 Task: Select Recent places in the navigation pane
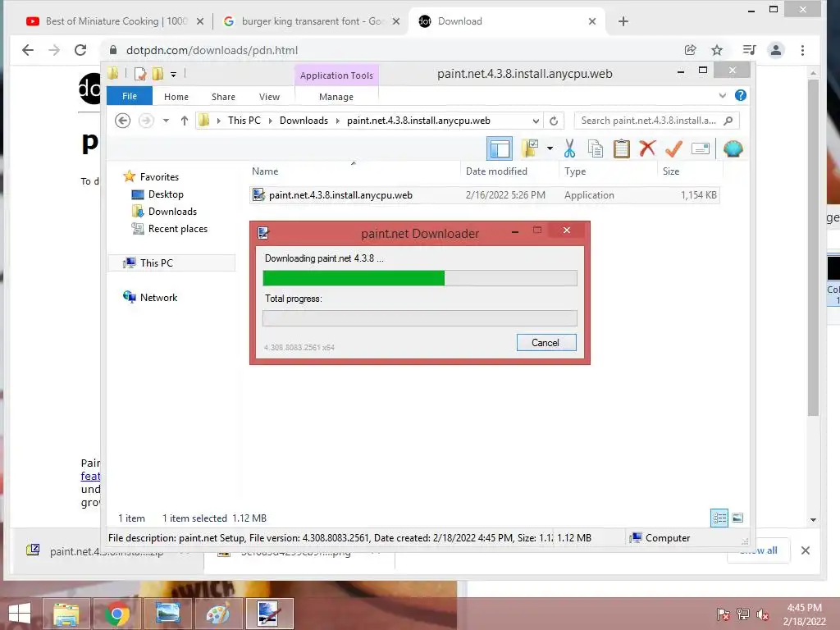click(x=177, y=229)
